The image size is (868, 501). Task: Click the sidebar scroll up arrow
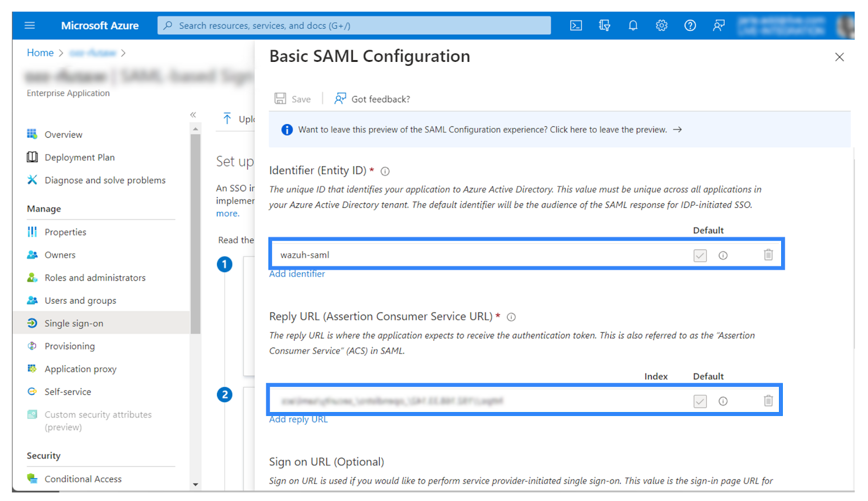(195, 129)
